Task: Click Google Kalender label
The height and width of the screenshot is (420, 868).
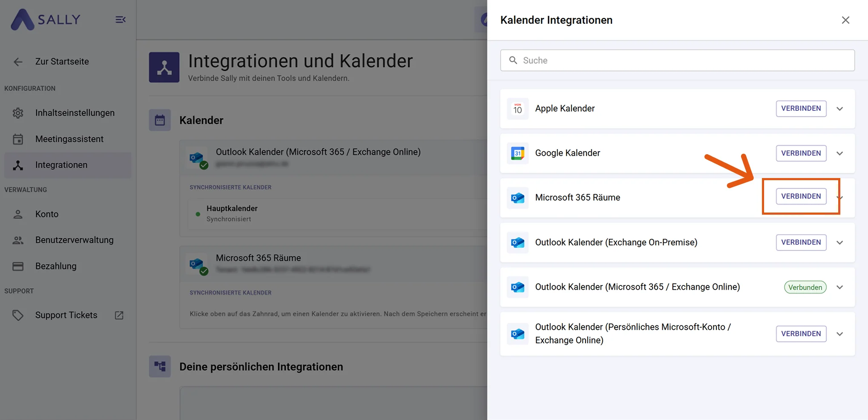Action: click(567, 153)
